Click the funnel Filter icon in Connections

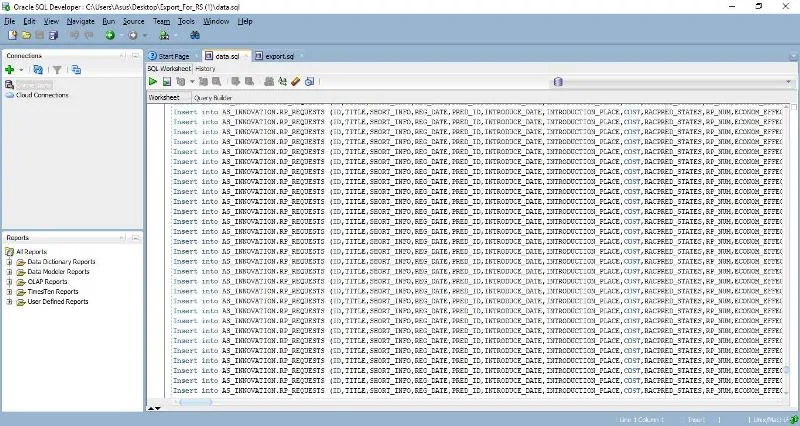(57, 70)
